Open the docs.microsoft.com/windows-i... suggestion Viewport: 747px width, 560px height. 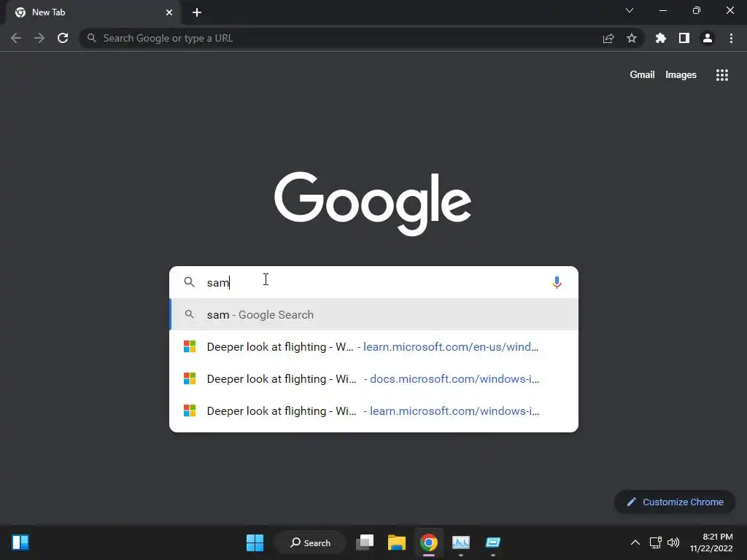[x=374, y=378]
